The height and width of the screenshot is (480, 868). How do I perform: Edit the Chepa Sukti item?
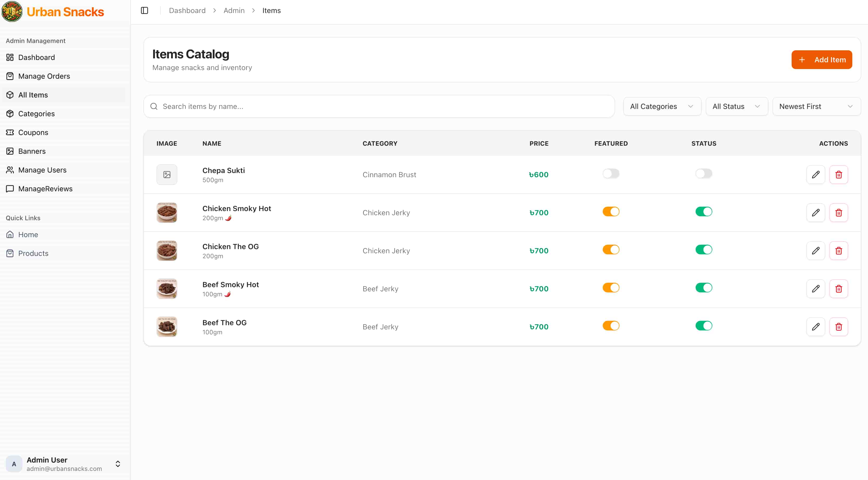(815, 174)
